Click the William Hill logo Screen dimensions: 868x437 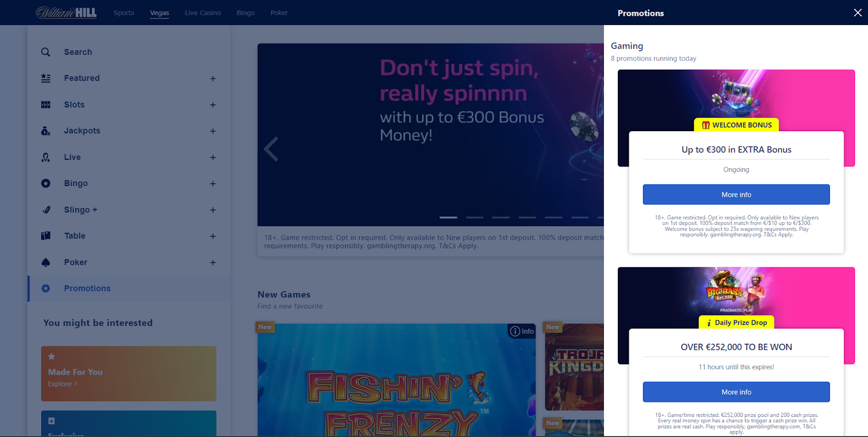(66, 12)
